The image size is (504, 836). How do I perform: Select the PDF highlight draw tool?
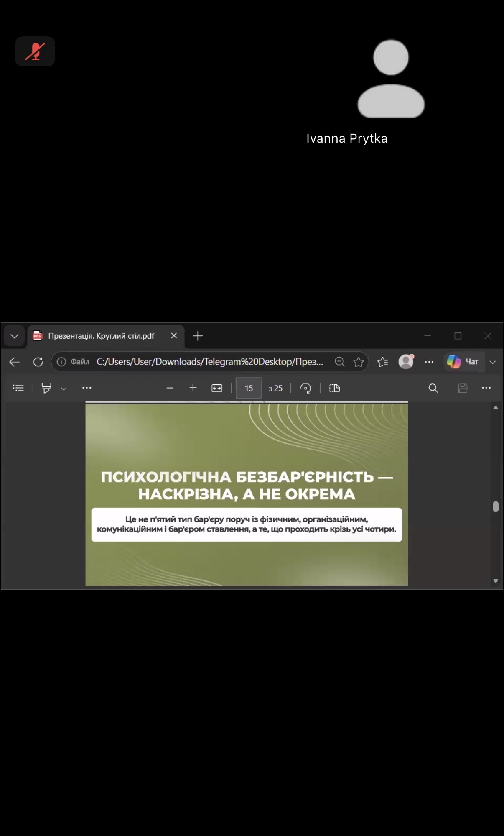(x=46, y=388)
